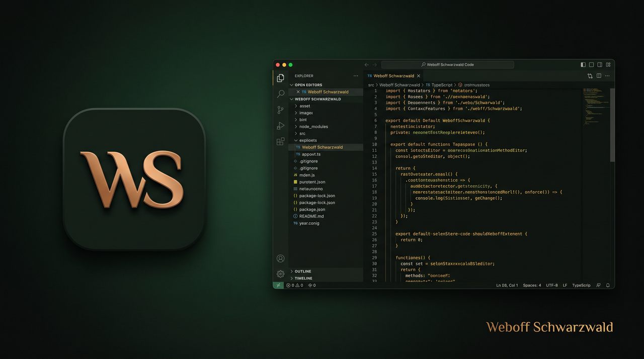
Task: Toggle the bottom panel
Action: 592,64
